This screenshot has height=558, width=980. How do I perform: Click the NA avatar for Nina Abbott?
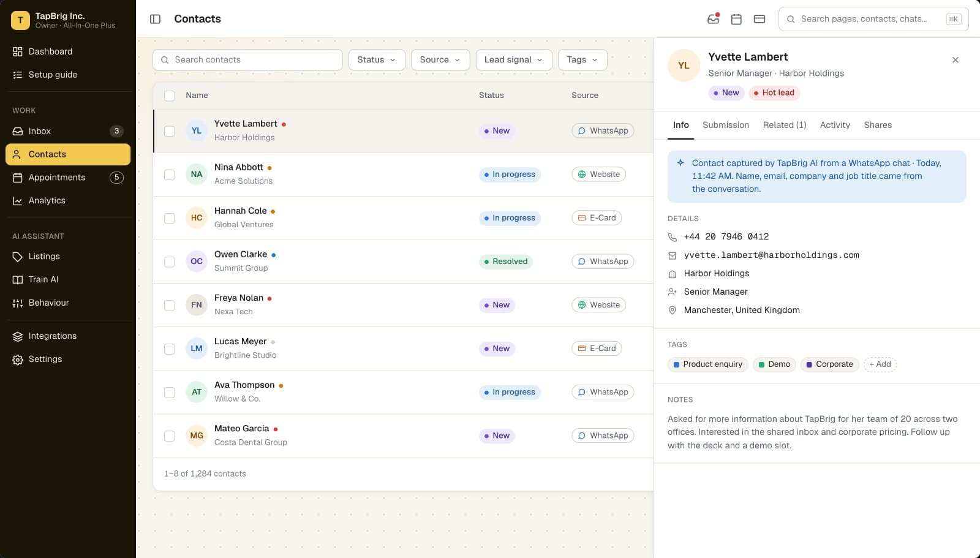point(197,175)
